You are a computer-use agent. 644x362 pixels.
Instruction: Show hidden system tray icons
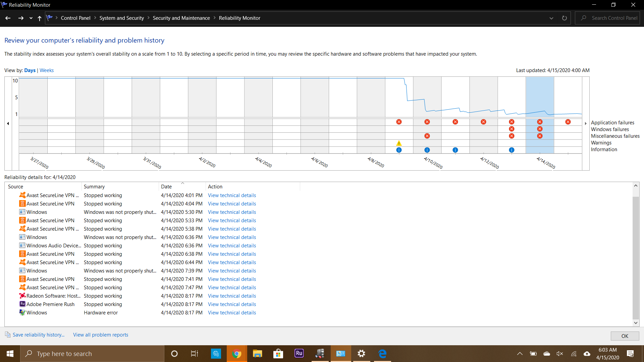520,354
